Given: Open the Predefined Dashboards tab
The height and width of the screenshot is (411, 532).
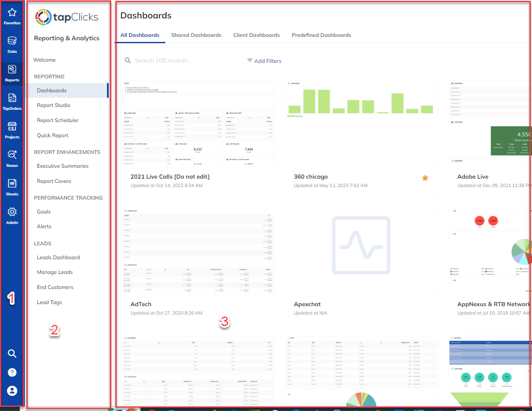Looking at the screenshot, I should point(321,35).
